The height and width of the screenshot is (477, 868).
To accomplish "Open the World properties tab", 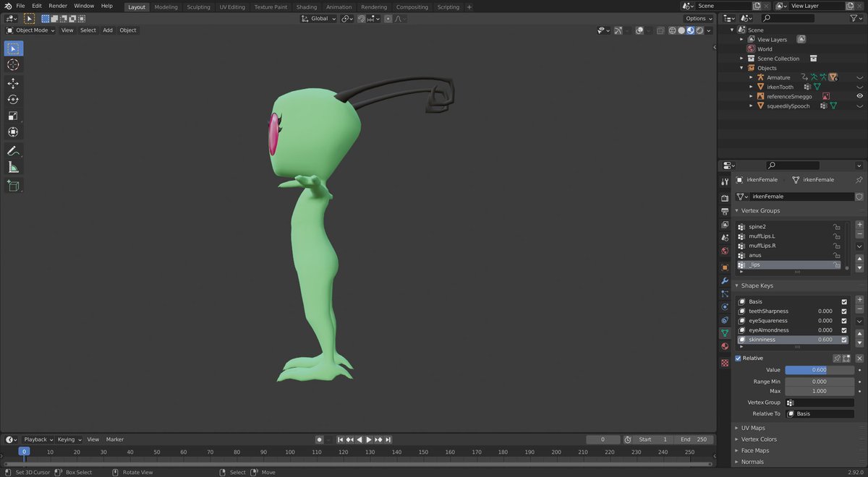I will pyautogui.click(x=725, y=251).
